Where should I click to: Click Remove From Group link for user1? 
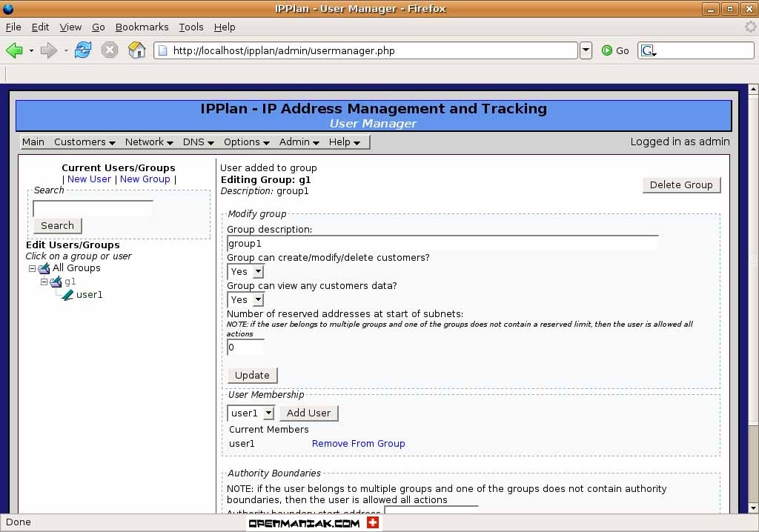click(358, 443)
